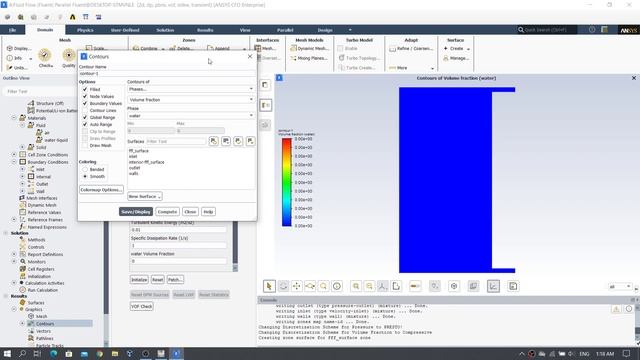640x360 pixels.
Task: Open the Info dropdown in Mesh group
Action: [x=19, y=58]
